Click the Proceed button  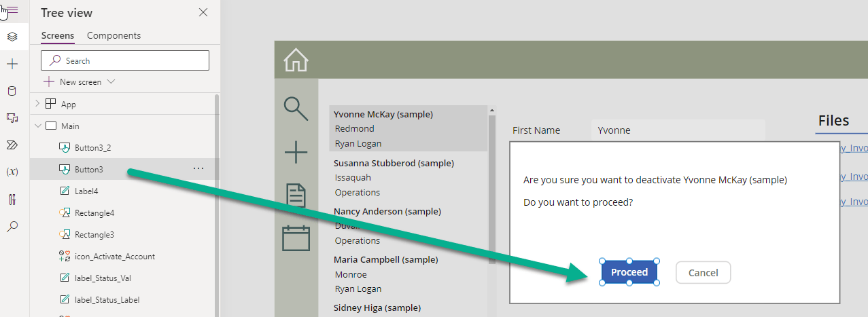tap(629, 272)
